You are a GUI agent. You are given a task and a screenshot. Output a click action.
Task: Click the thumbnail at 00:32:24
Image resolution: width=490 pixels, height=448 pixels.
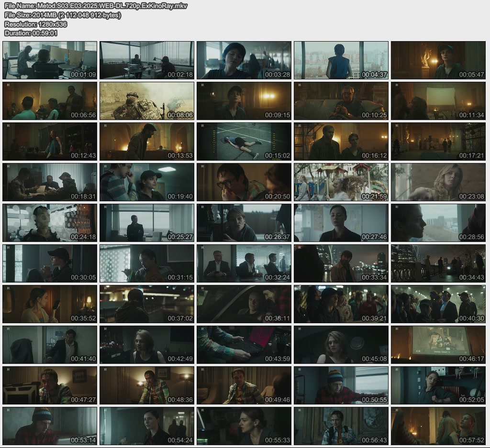(244, 263)
